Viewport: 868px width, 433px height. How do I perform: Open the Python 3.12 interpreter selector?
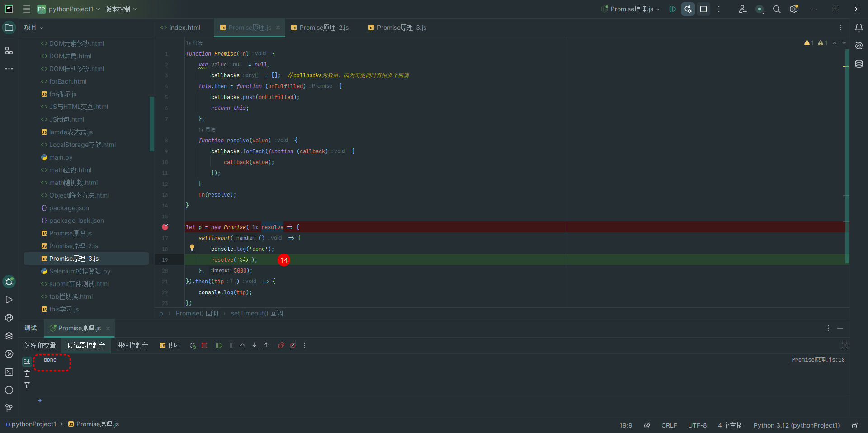click(797, 425)
